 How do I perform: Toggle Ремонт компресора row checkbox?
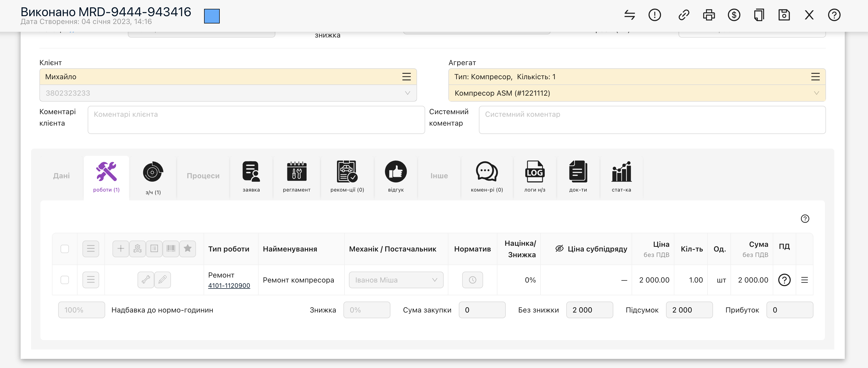pos(65,280)
